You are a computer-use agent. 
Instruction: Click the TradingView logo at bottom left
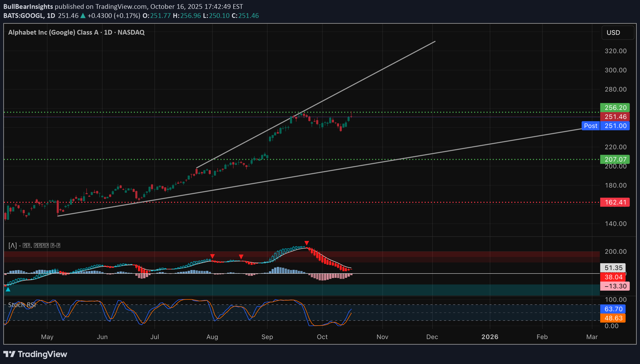click(x=35, y=354)
